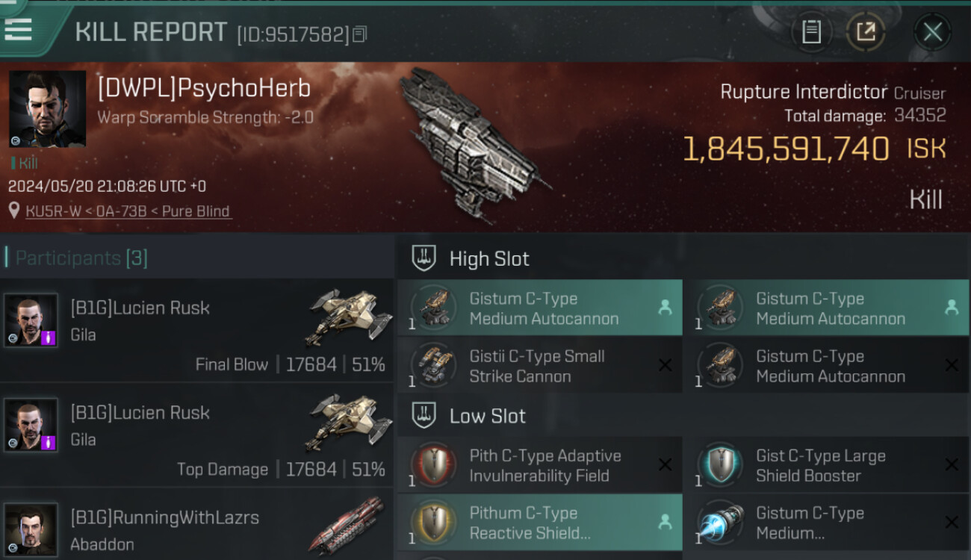Open the clipboard notes icon
Image resolution: width=971 pixels, height=560 pixels.
coord(811,32)
